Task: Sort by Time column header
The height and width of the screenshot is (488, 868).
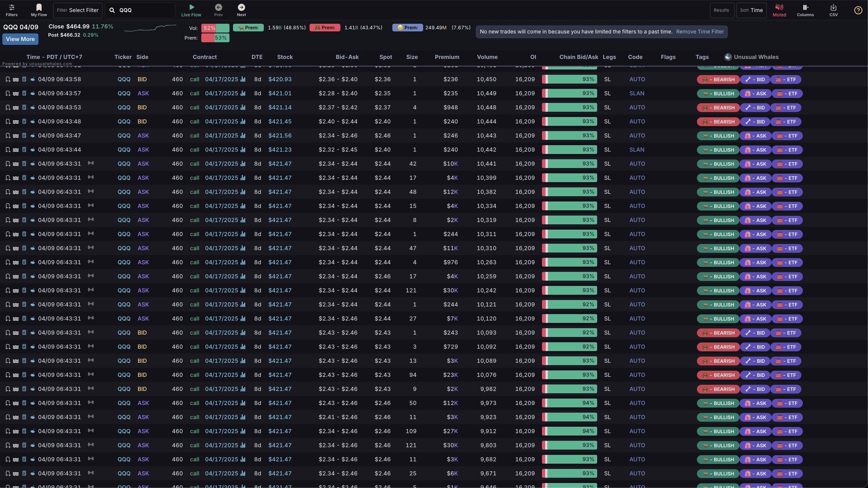Action: [54, 57]
